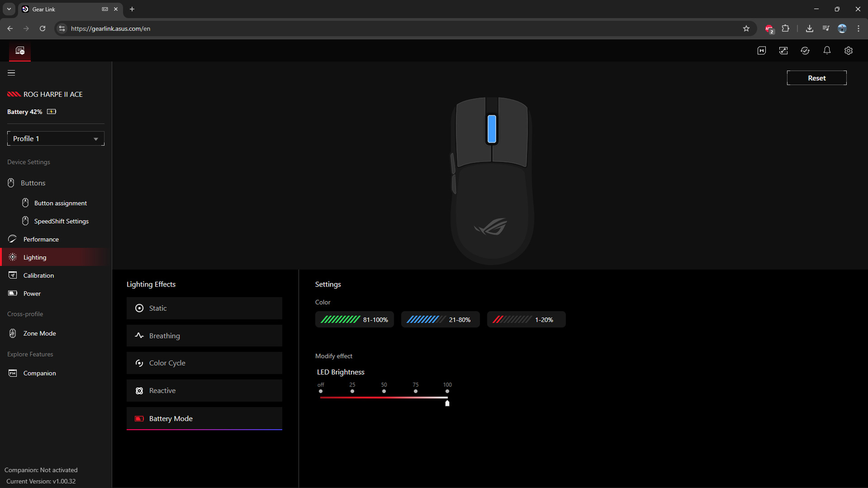The height and width of the screenshot is (488, 868).
Task: Open Chrome browser extensions menu
Action: (x=786, y=28)
